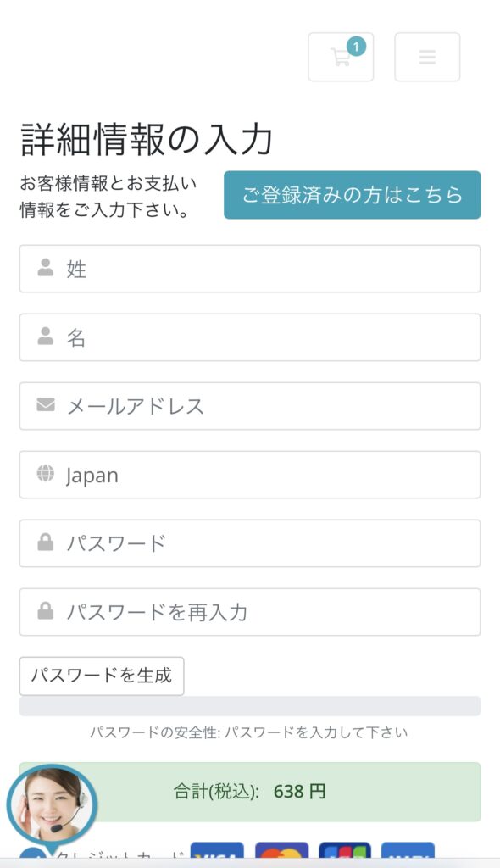This screenshot has height=868, width=500.
Task: Click person icon in 姓 field
Action: (46, 267)
